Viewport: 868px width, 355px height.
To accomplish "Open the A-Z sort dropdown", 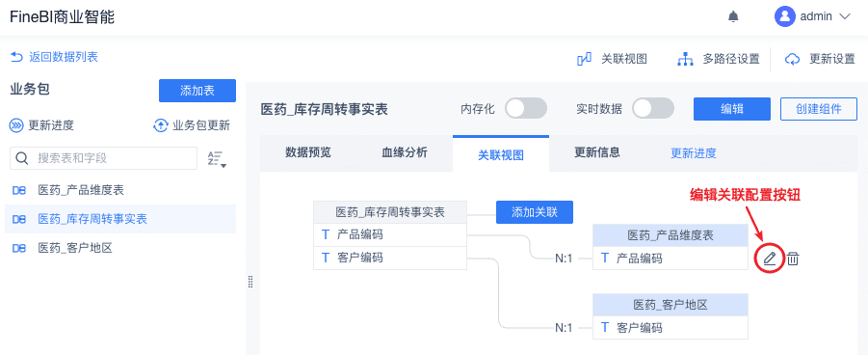I will 217,158.
